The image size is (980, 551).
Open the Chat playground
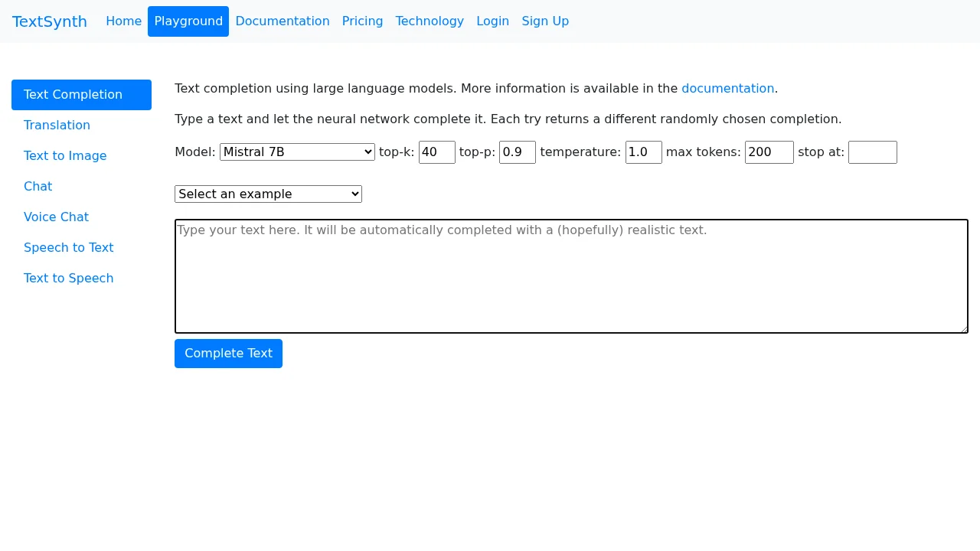tap(38, 186)
